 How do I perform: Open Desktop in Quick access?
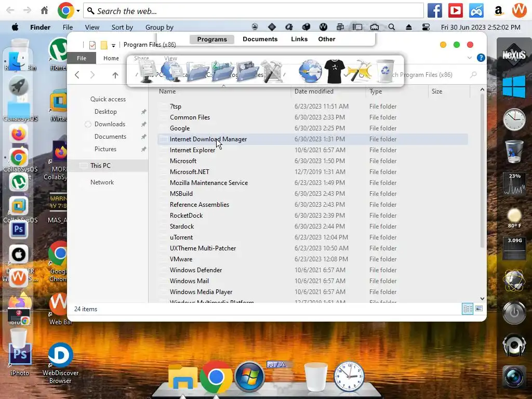(x=105, y=112)
